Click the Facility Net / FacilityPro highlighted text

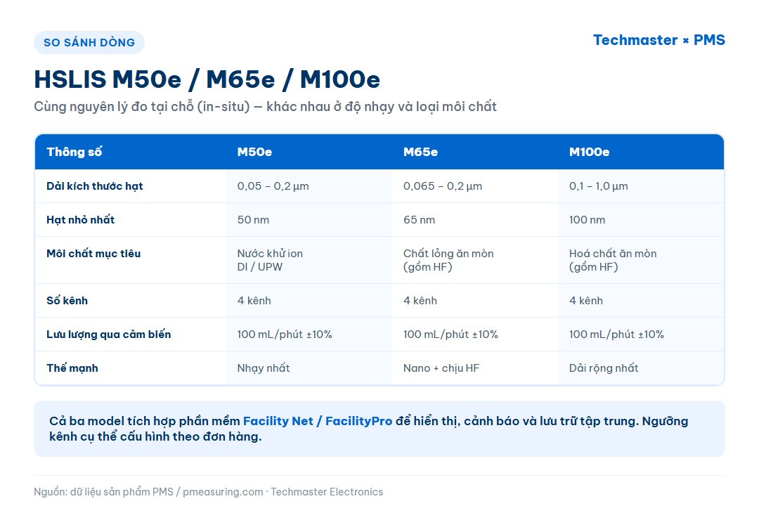[x=318, y=421]
